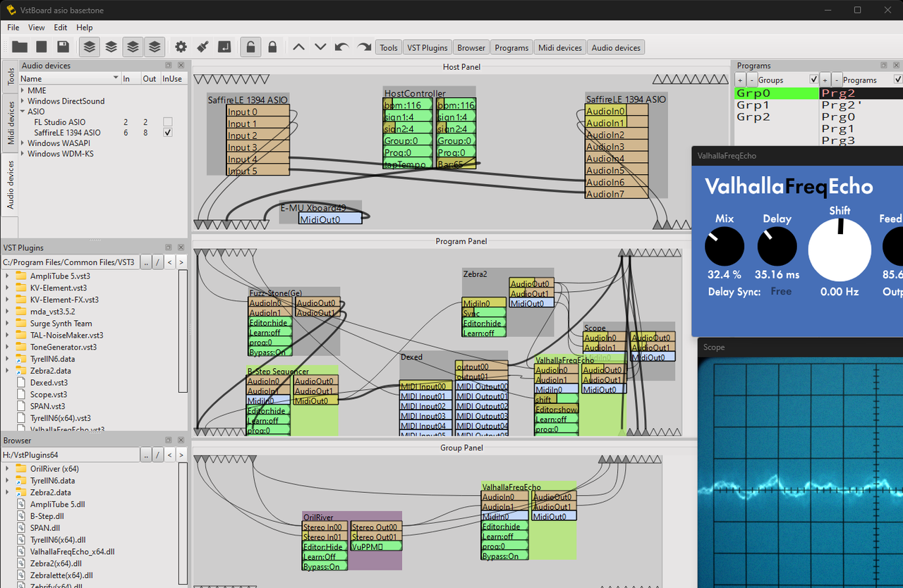Click the Save project floppy disk icon

pos(63,47)
